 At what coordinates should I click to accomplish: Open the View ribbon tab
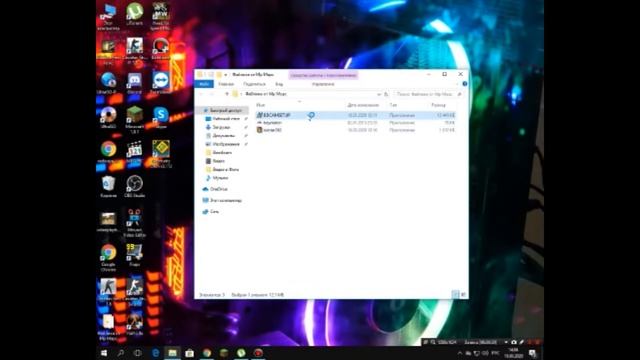pos(279,84)
